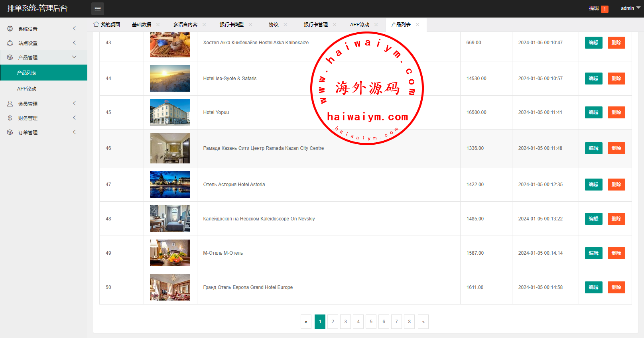Click 编辑 for Ramada Kazan City Centre

[x=594, y=148]
